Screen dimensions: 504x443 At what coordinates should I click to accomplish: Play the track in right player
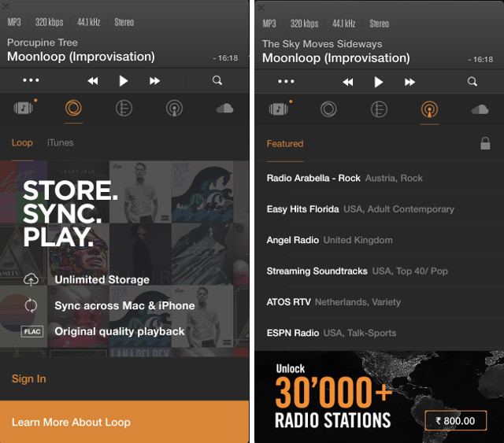[378, 83]
